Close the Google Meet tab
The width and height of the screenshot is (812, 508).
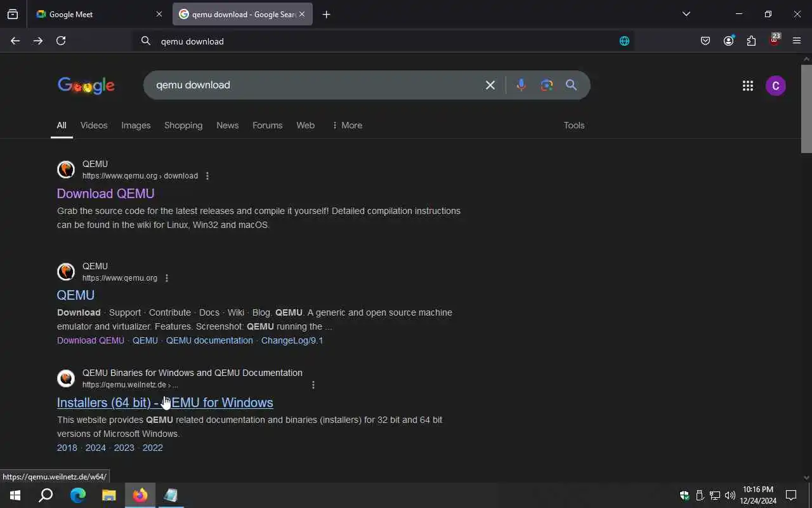tap(159, 14)
